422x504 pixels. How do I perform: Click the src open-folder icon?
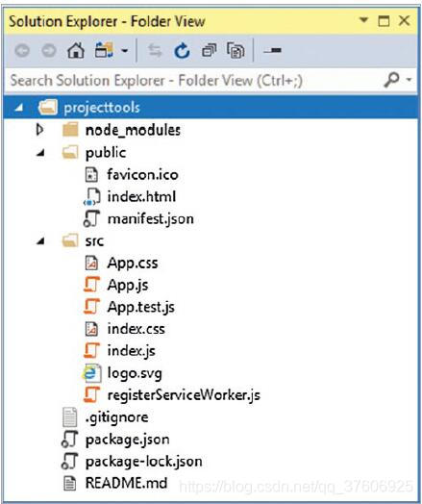click(70, 240)
